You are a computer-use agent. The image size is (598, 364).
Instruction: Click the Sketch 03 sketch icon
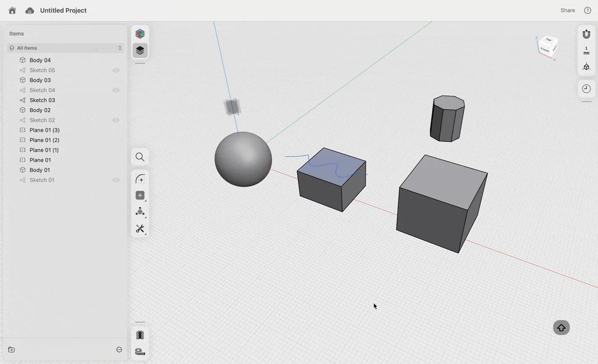(x=22, y=100)
